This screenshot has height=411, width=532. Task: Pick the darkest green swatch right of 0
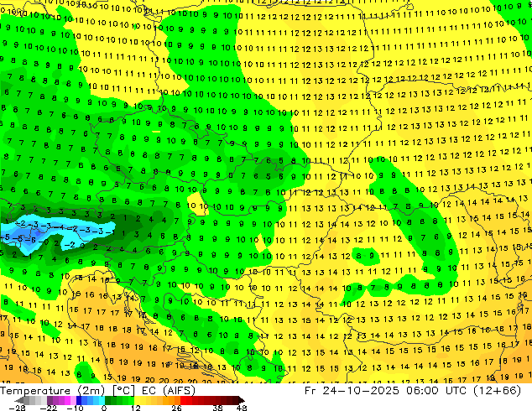[x=107, y=400]
